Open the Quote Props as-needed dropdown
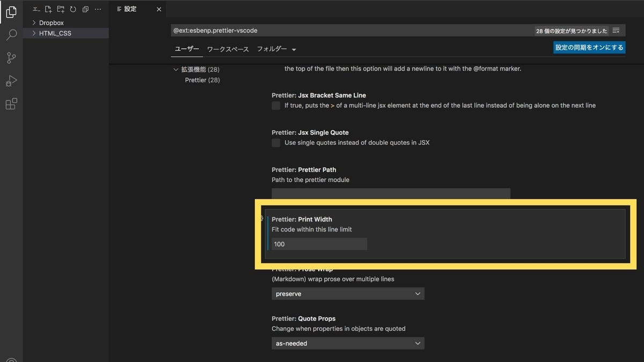 click(x=348, y=343)
